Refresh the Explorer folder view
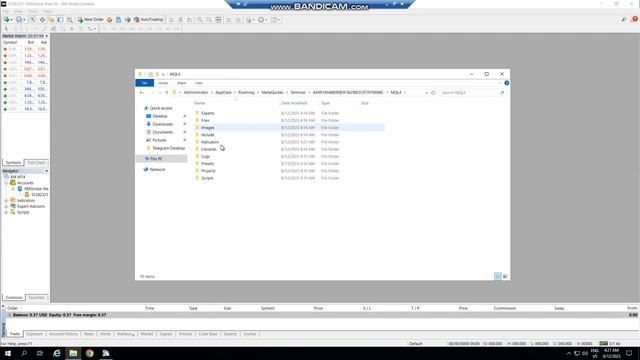The image size is (640, 360). coord(433,93)
